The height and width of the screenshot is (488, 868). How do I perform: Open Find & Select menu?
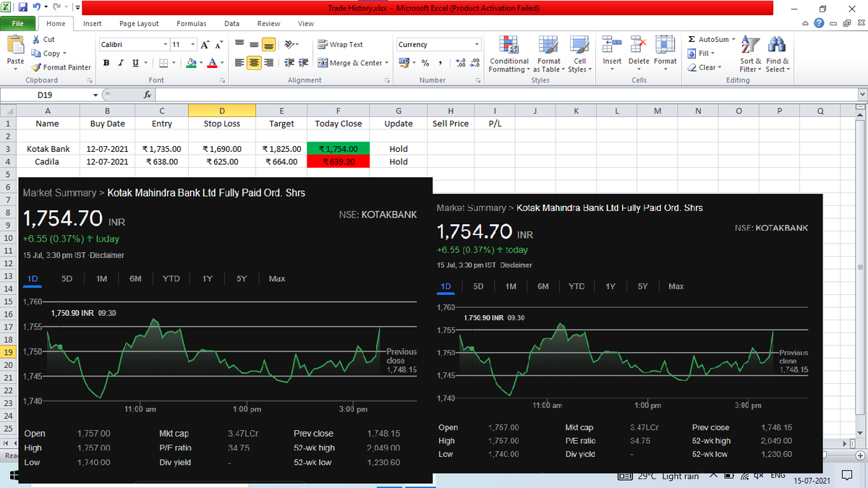coord(778,54)
